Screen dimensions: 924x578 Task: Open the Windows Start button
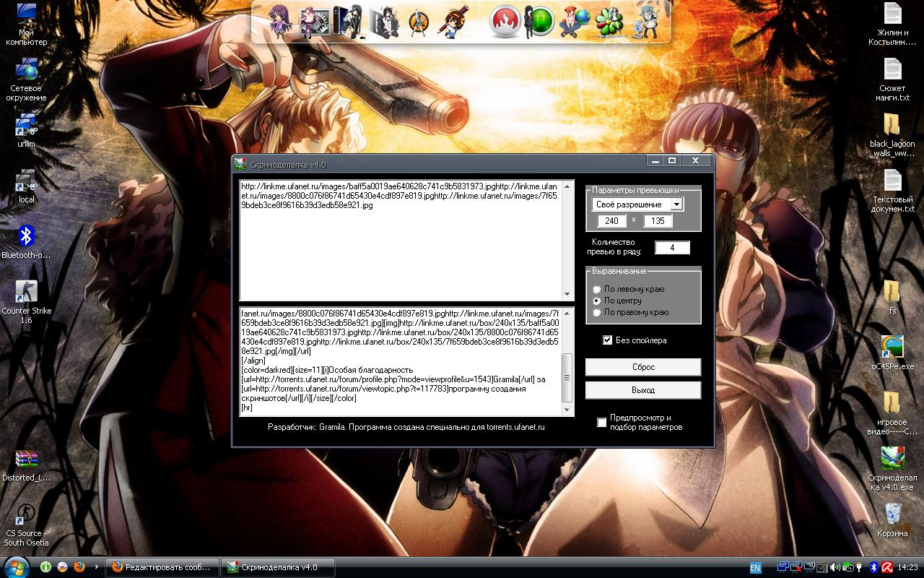16,567
